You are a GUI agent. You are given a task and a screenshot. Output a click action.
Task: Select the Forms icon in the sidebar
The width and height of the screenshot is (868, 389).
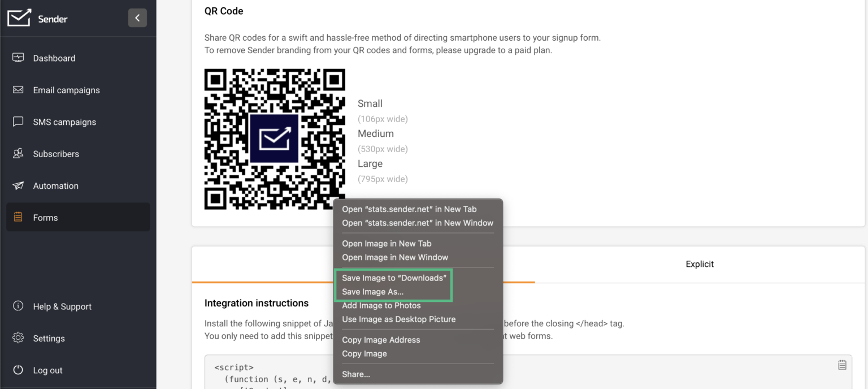click(x=18, y=217)
